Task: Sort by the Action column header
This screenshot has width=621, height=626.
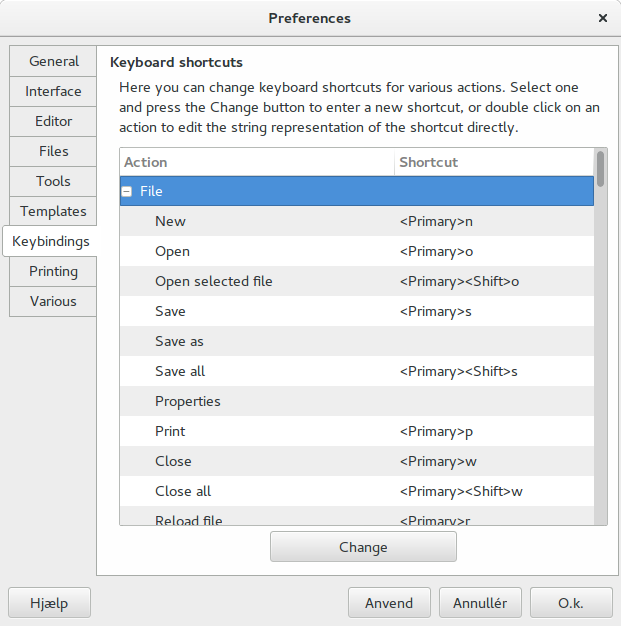Action: [x=257, y=162]
